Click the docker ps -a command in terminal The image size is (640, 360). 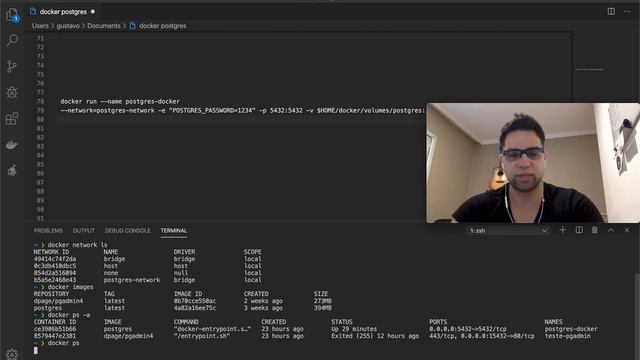pyautogui.click(x=69, y=315)
